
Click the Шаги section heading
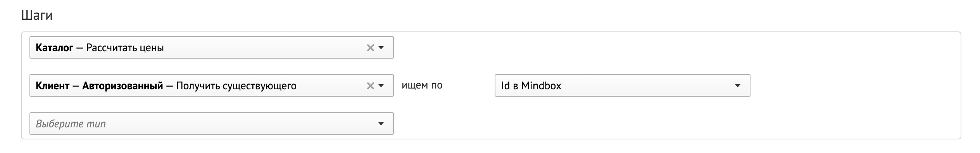tap(37, 16)
